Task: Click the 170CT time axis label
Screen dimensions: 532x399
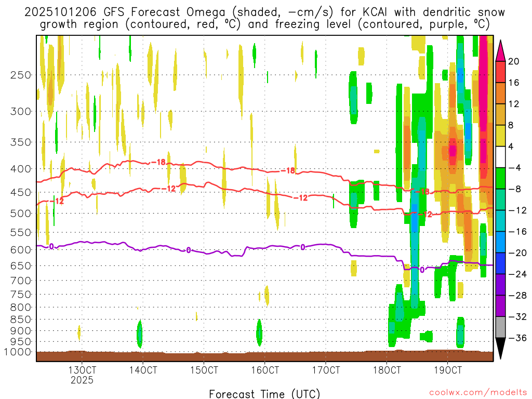Action: pos(326,370)
